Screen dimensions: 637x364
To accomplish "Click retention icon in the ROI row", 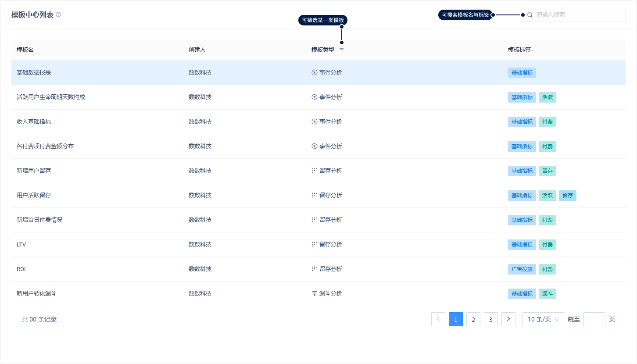I will 314,269.
